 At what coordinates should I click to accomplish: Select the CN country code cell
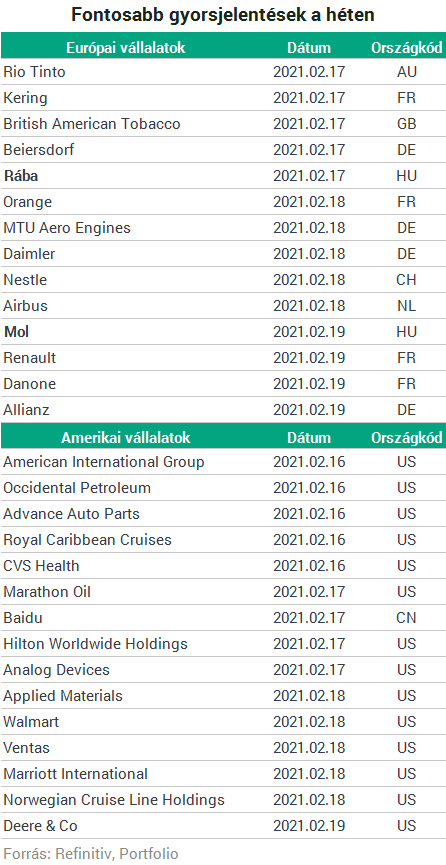pyautogui.click(x=406, y=618)
